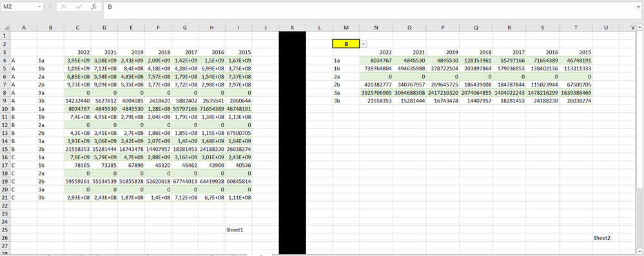
Task: Select row 1 header
Action: click(5, 35)
